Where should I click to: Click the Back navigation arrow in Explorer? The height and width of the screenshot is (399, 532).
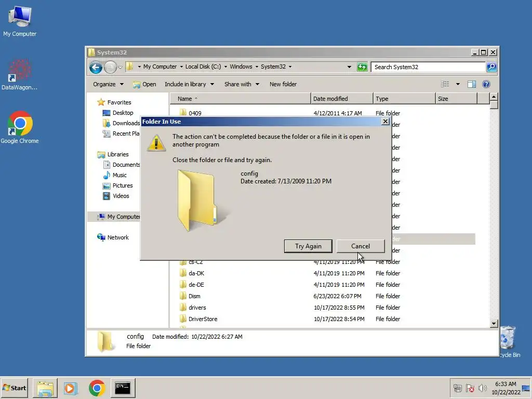(96, 67)
